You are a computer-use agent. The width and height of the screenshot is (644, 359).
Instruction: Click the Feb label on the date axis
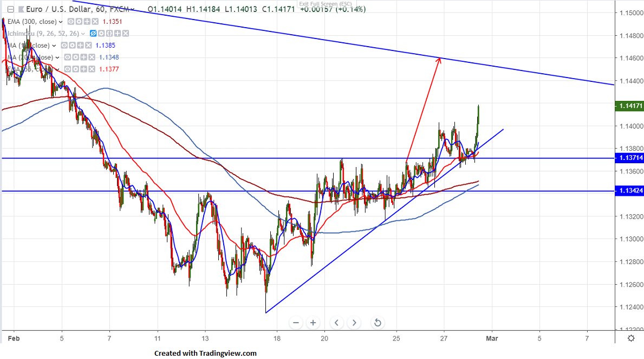click(14, 338)
